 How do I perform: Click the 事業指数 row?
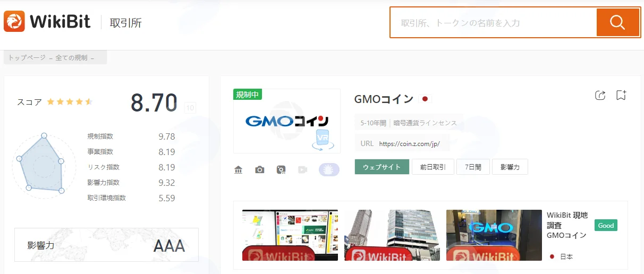(131, 152)
